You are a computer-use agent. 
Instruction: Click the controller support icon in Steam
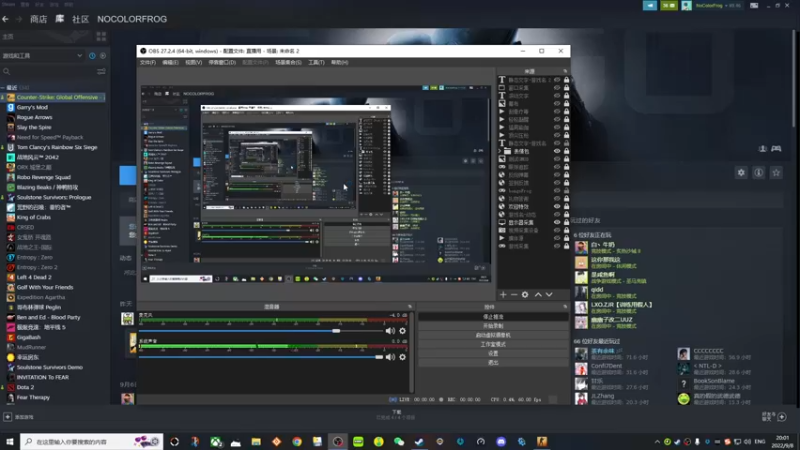776,148
